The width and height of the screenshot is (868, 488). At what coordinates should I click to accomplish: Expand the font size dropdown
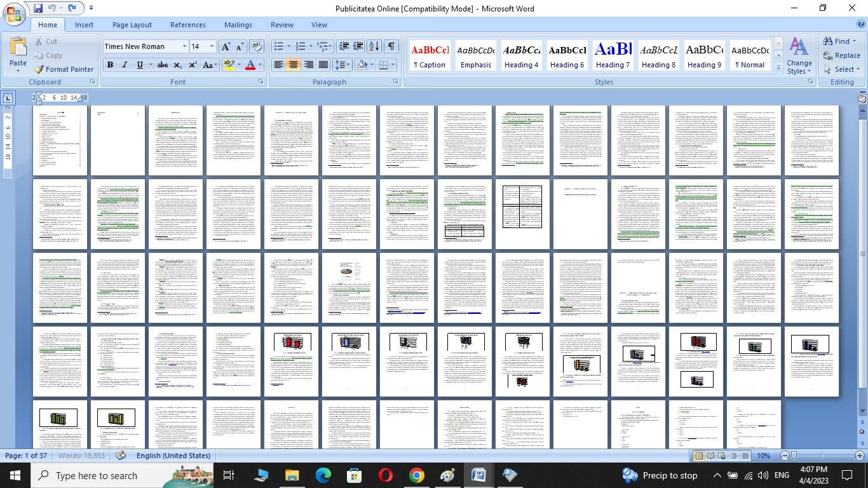(x=212, y=46)
